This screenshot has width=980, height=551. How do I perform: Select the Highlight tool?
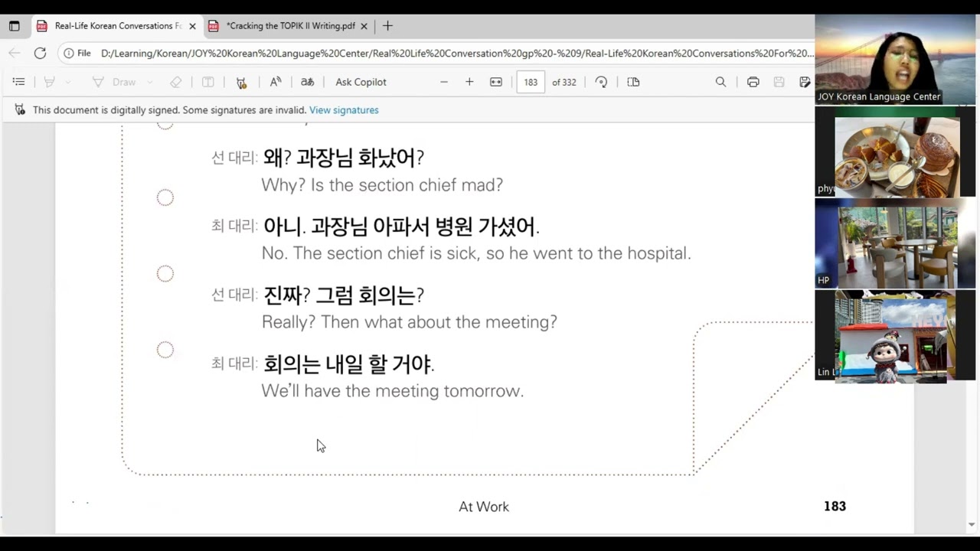(49, 82)
